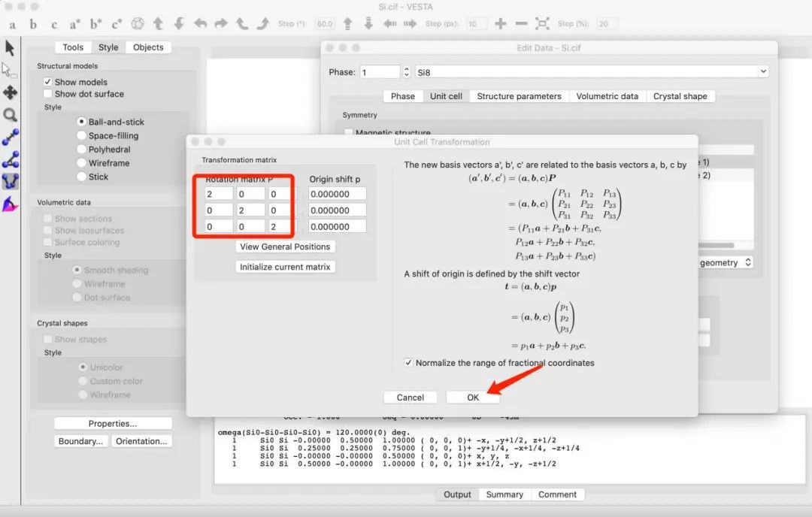Image resolution: width=812 pixels, height=517 pixels.
Task: Toggle Normalize the range of fractional coordinates
Action: pos(408,362)
